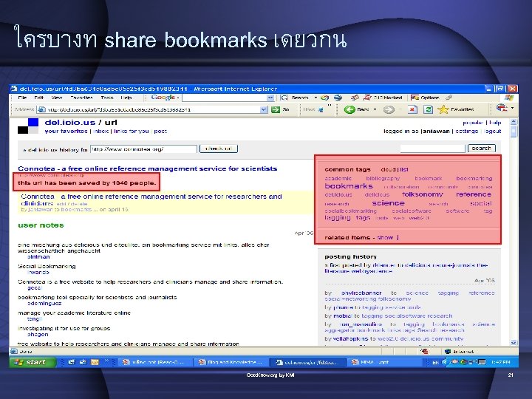Open the Google toolbar search dropdown
This screenshot has height=399, width=532.
[270, 98]
